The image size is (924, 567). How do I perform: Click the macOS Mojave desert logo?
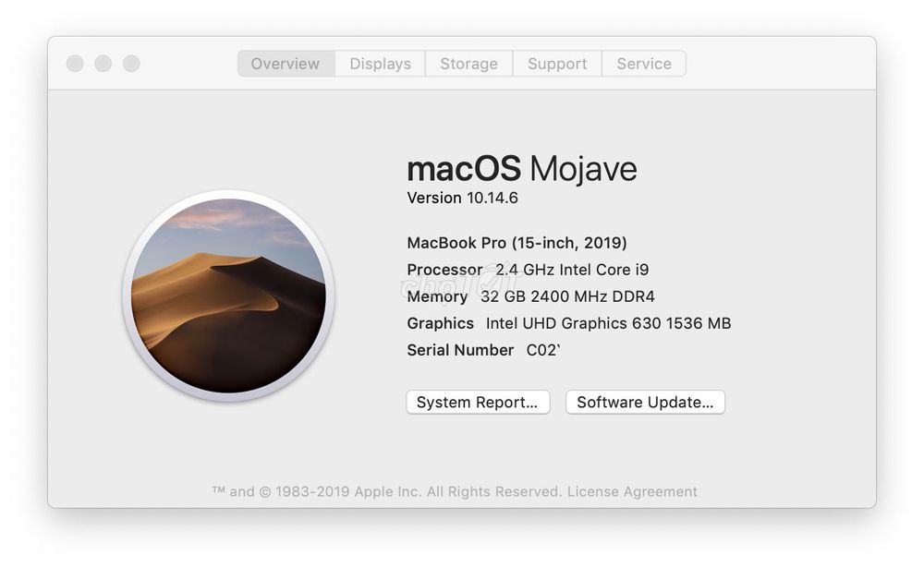click(228, 296)
